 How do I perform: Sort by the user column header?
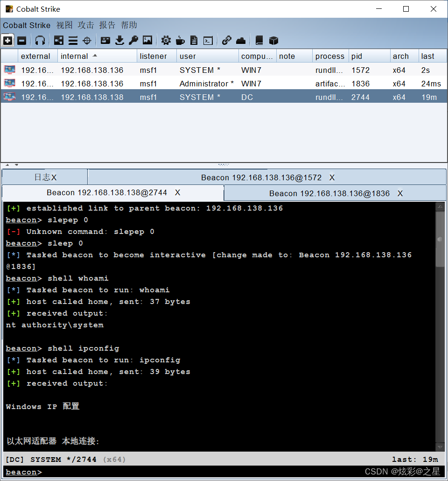click(x=208, y=56)
